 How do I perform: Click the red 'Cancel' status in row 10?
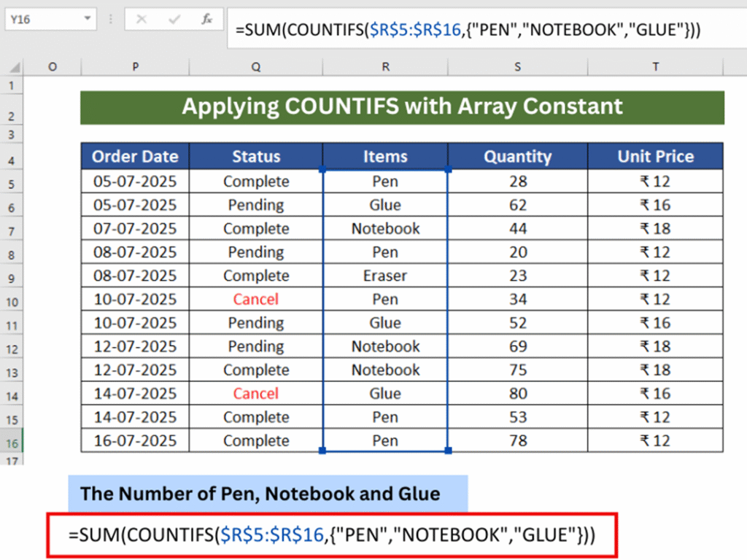[x=256, y=300]
